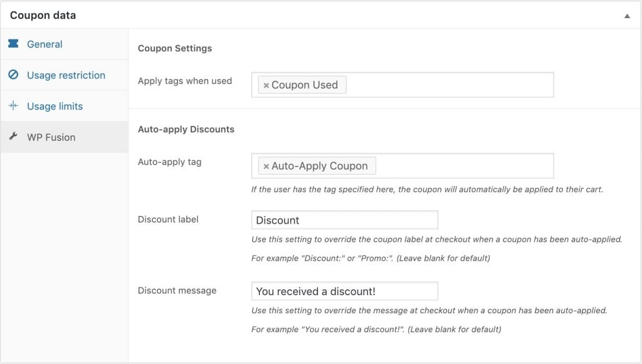The image size is (642, 364).
Task: Click the Coupon data panel title
Action: (x=43, y=15)
